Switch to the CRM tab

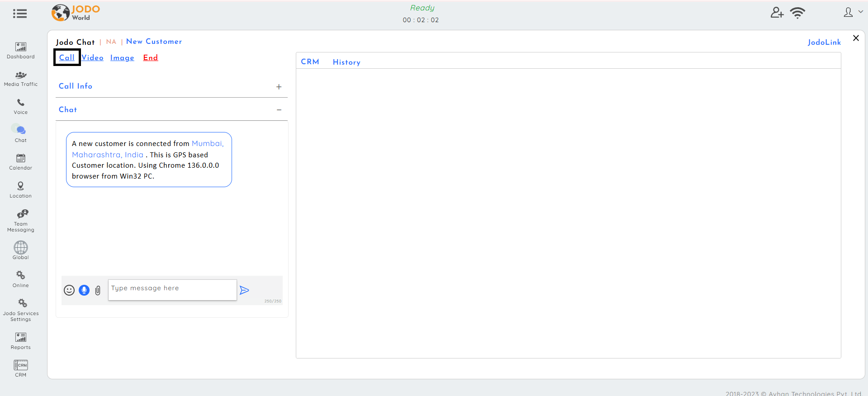[x=310, y=62]
